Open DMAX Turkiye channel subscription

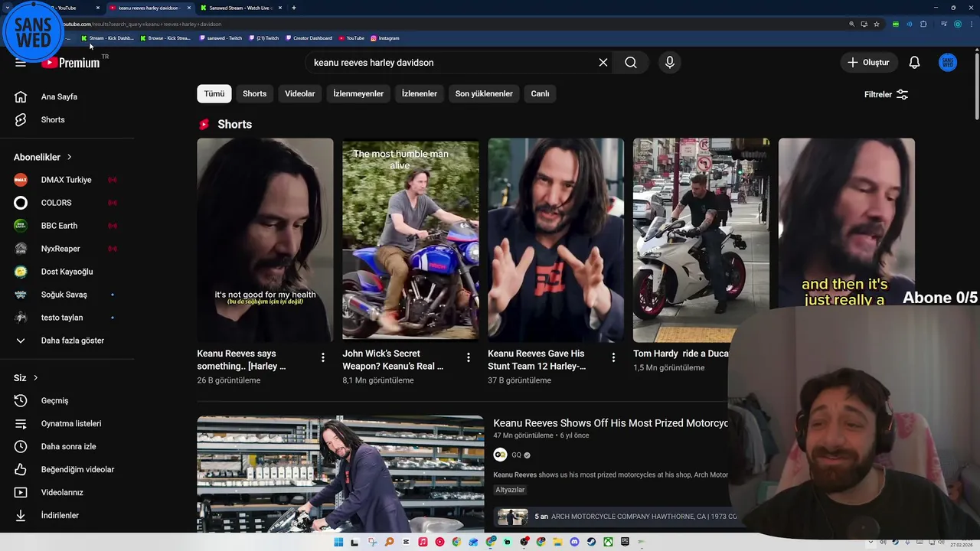[x=67, y=180]
